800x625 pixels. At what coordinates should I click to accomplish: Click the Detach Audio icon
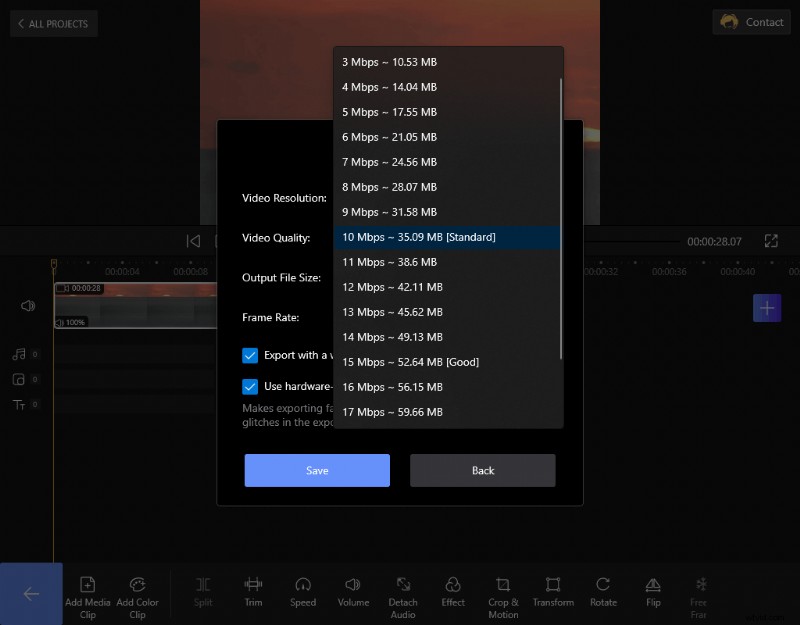[x=403, y=593]
